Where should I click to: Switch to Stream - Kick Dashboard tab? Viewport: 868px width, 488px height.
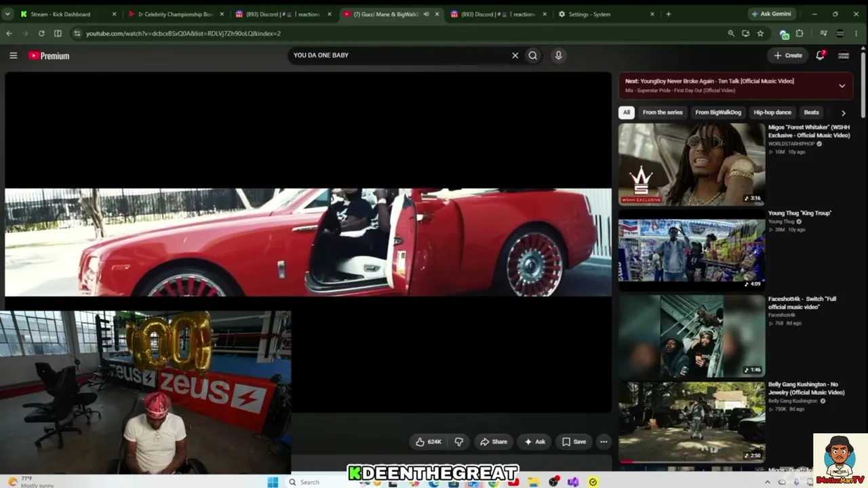coord(69,14)
